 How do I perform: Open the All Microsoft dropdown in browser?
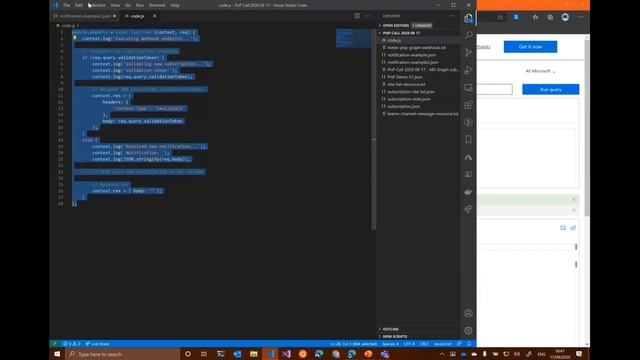[540, 71]
